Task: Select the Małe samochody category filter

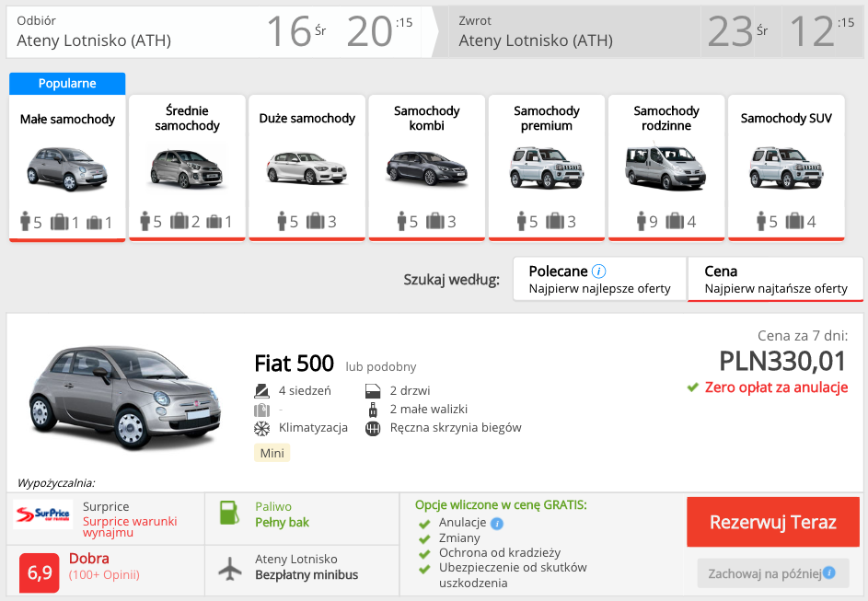Action: (66, 164)
